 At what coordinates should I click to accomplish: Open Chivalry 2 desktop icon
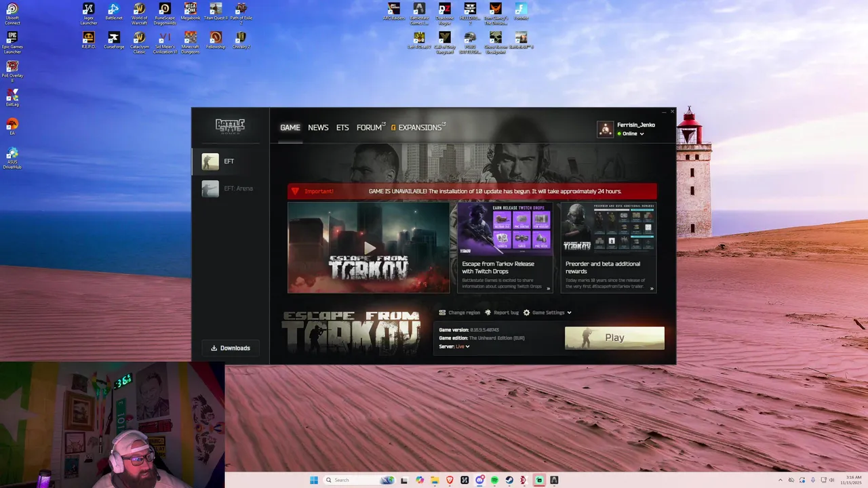[x=241, y=40]
